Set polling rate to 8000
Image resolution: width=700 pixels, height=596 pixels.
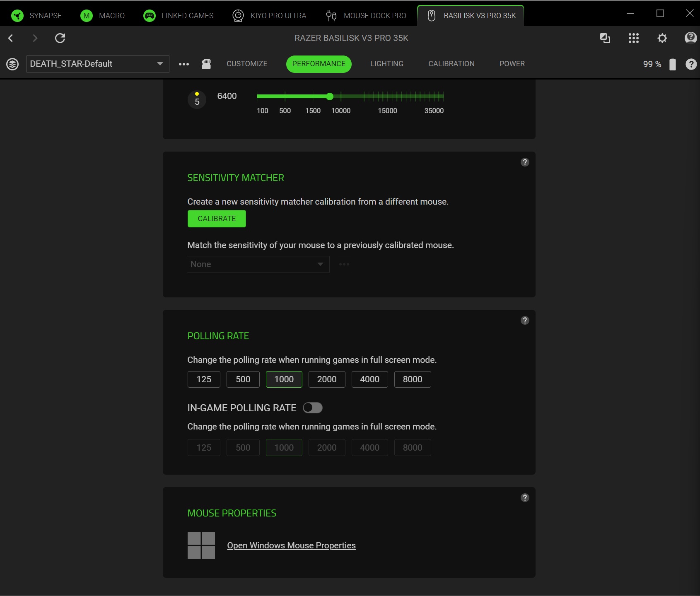pyautogui.click(x=413, y=379)
